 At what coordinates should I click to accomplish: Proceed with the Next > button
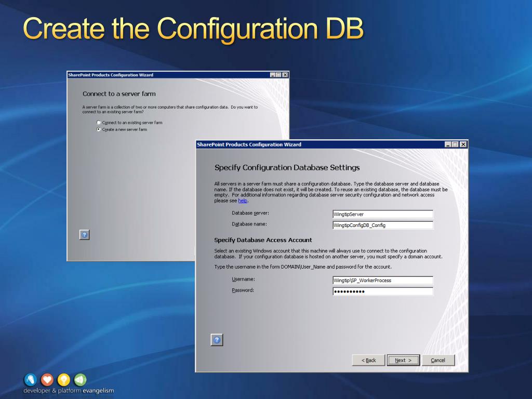point(403,360)
